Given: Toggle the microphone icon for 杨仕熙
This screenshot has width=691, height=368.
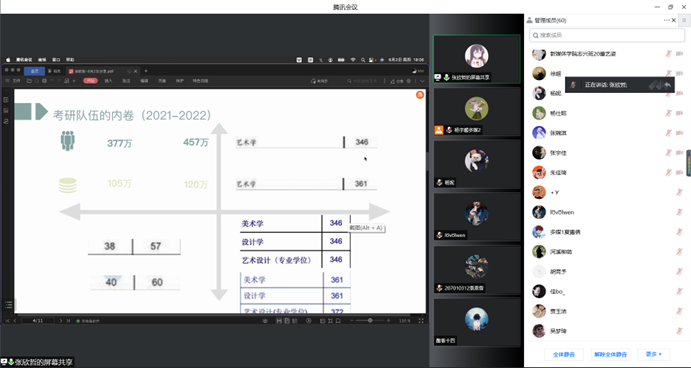Looking at the screenshot, I should click(669, 113).
